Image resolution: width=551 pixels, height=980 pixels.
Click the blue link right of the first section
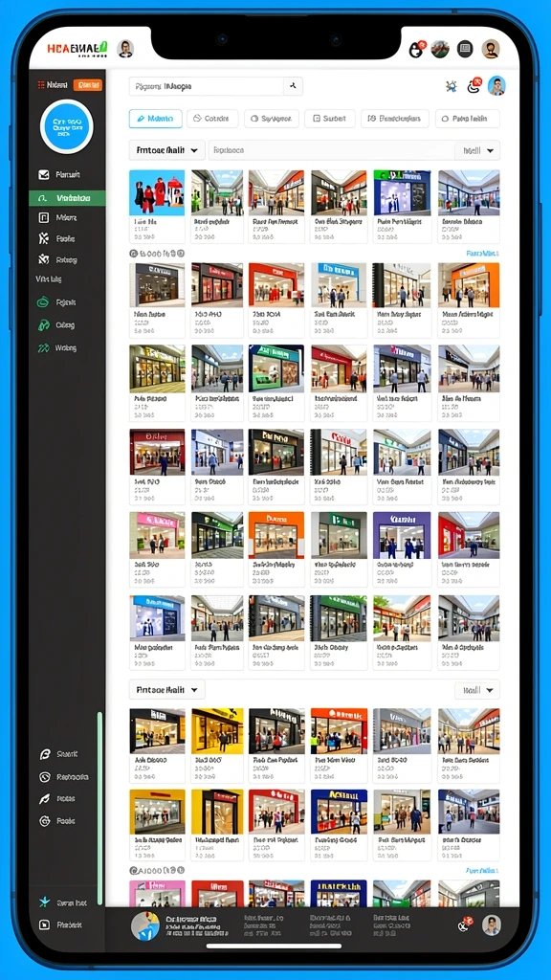(x=482, y=253)
